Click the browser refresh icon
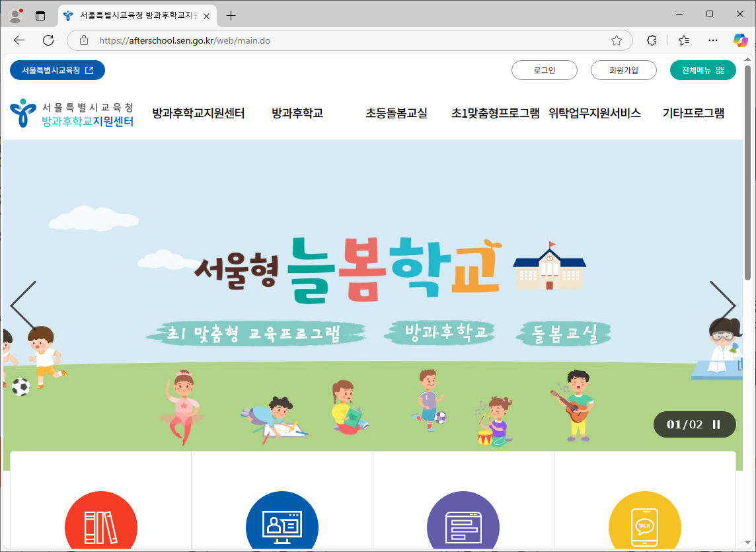The image size is (756, 552). [x=48, y=40]
